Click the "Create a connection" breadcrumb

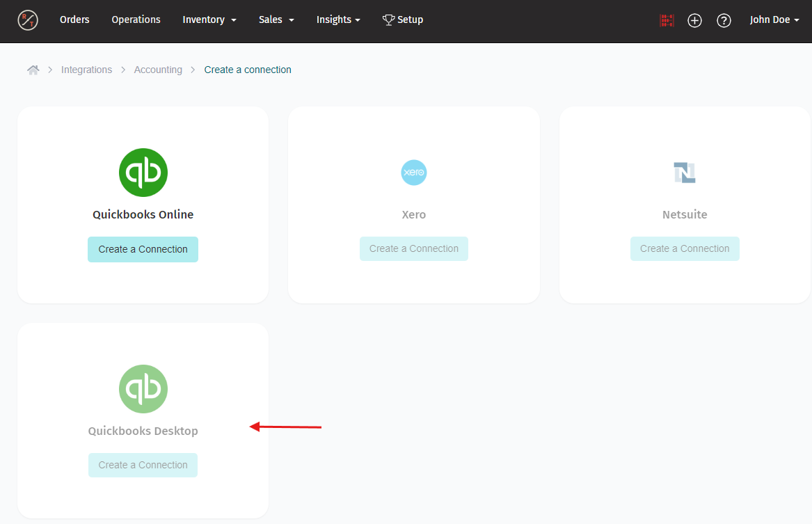point(248,70)
